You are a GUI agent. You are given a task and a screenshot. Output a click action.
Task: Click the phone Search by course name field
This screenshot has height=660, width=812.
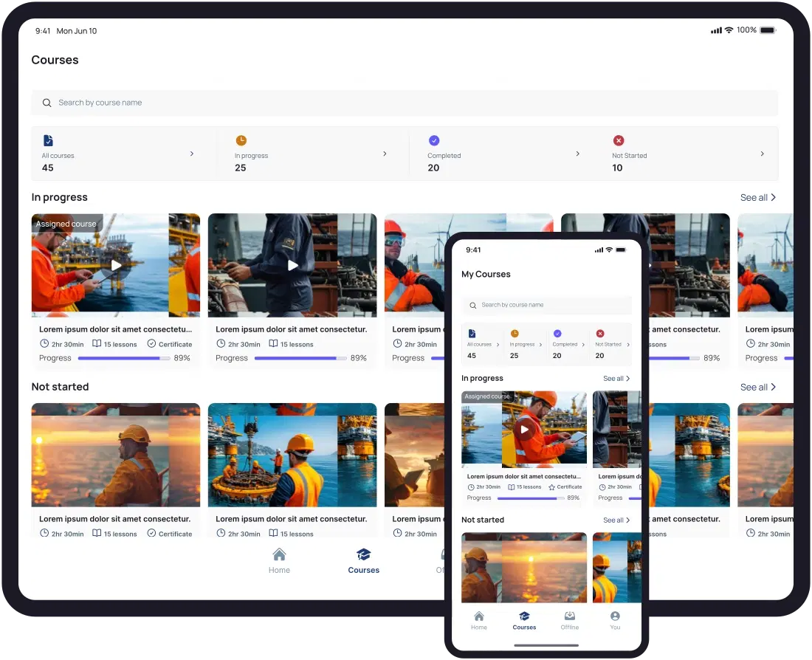click(546, 305)
